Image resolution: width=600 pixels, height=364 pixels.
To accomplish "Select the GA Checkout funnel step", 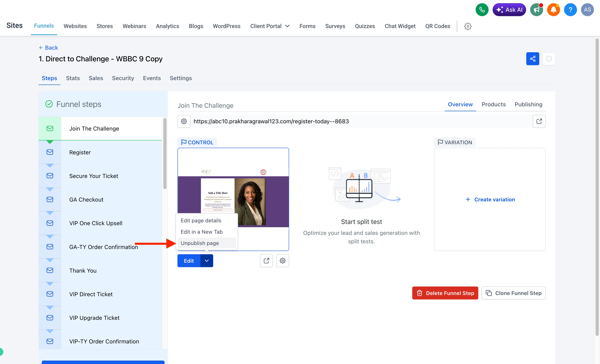I will pos(100,200).
